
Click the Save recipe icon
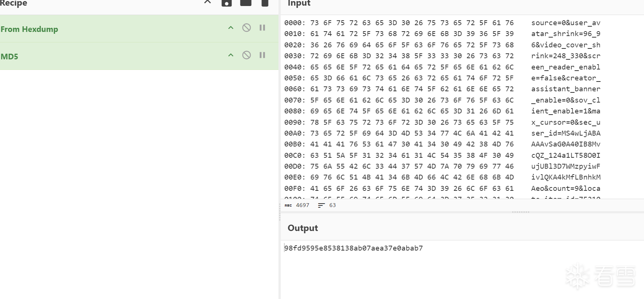click(x=226, y=3)
